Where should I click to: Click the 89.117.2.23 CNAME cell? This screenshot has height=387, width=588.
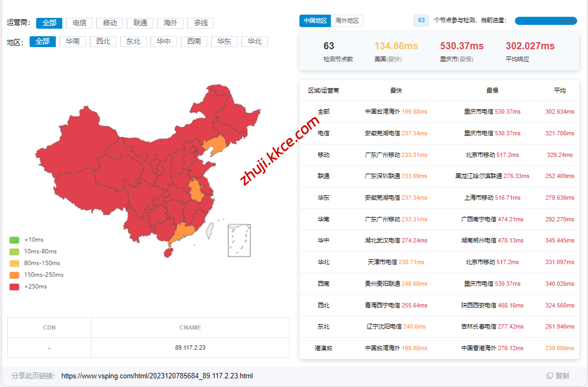point(190,347)
